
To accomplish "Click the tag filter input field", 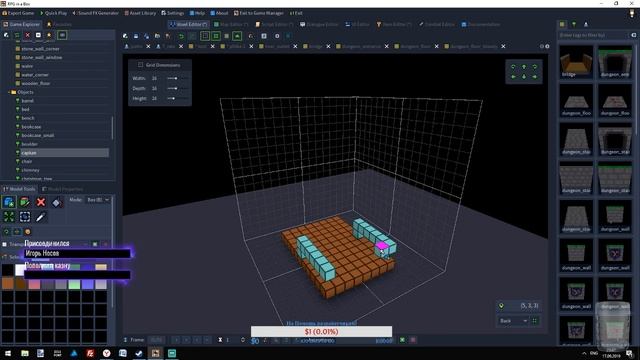I will [593, 35].
